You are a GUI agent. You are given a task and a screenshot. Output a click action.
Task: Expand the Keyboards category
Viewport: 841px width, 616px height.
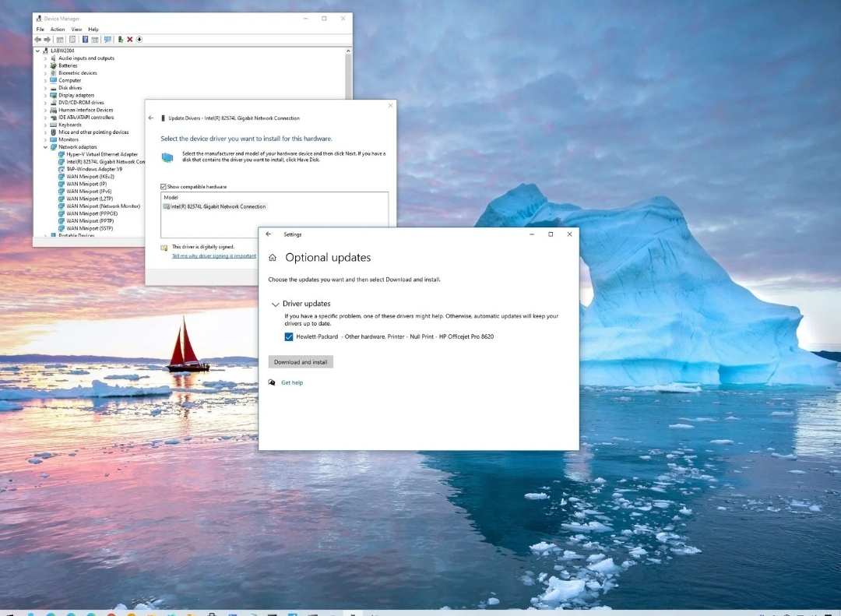click(46, 125)
